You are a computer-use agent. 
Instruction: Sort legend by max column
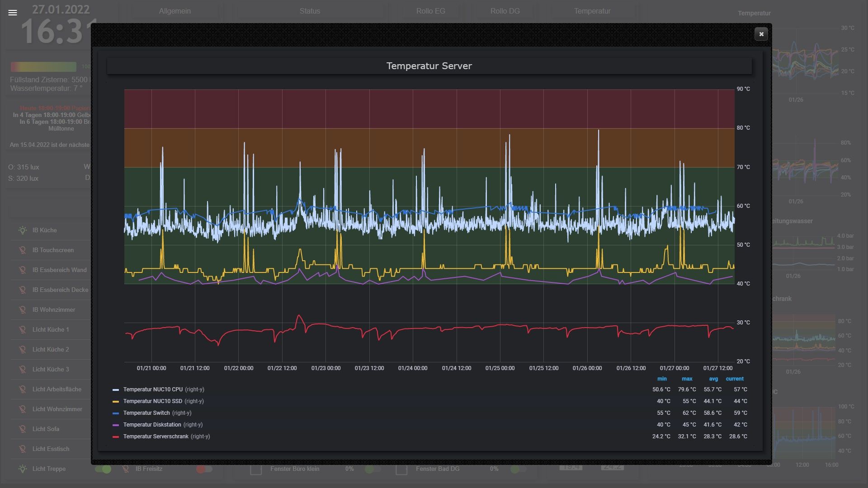click(x=687, y=379)
